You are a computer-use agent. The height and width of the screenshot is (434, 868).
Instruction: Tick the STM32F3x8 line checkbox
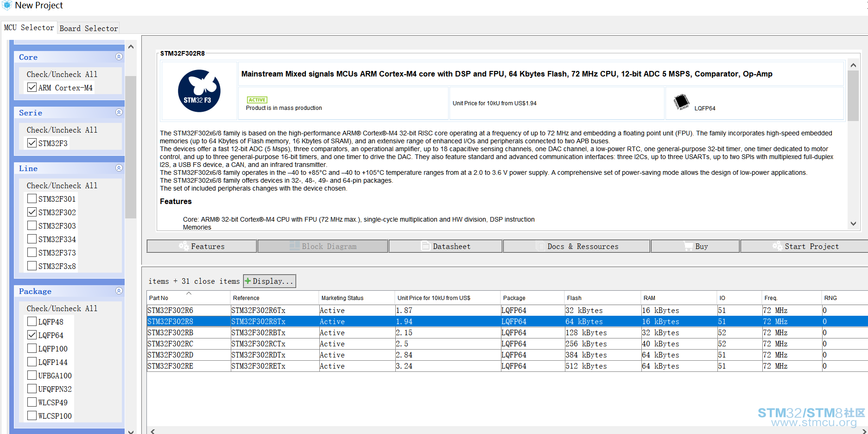pos(32,266)
